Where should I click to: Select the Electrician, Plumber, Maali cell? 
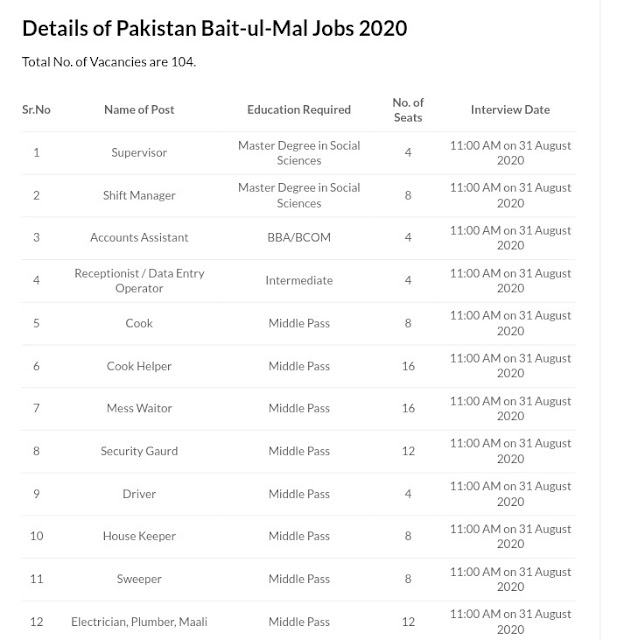pyautogui.click(x=139, y=622)
